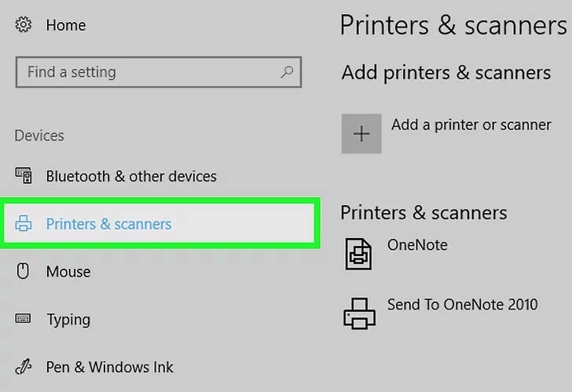Image resolution: width=572 pixels, height=392 pixels.
Task: Click the pen icon in sidebar
Action: [x=24, y=367]
